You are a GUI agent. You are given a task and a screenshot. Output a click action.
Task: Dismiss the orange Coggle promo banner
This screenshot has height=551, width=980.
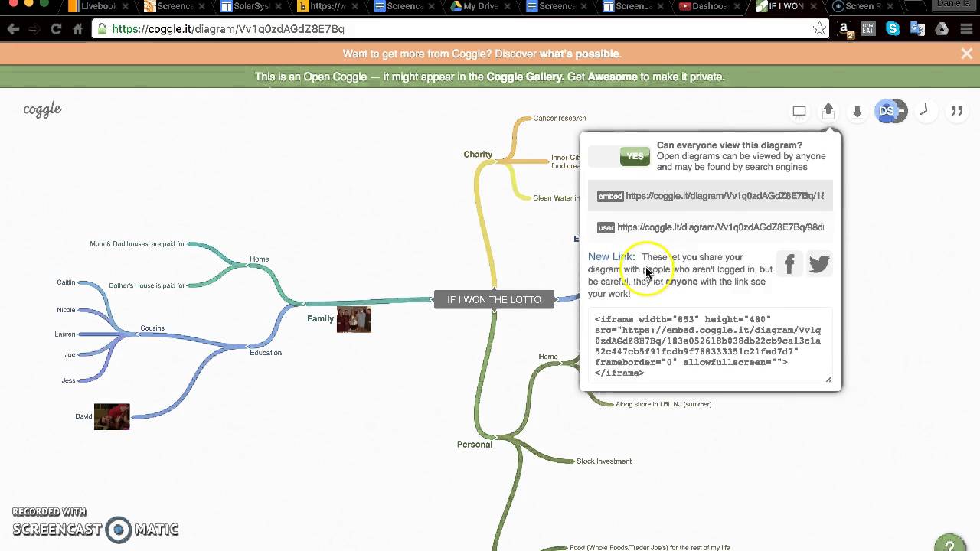coord(966,54)
